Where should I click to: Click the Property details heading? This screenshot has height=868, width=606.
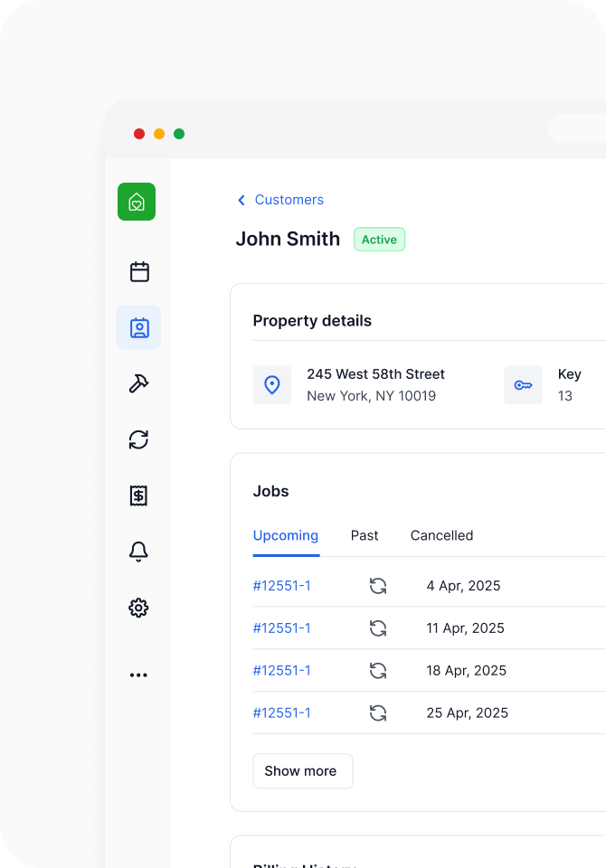(x=312, y=321)
